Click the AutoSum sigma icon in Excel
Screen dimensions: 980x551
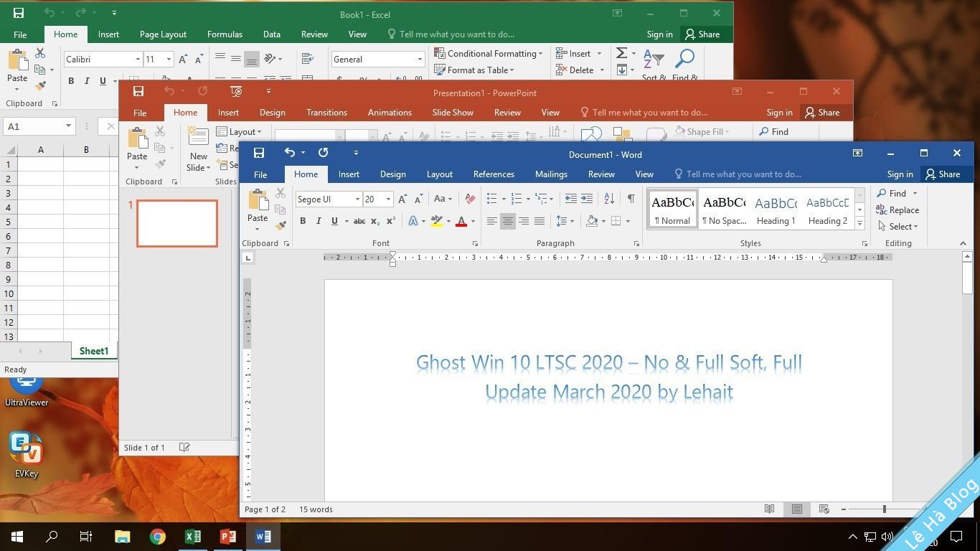click(x=621, y=53)
